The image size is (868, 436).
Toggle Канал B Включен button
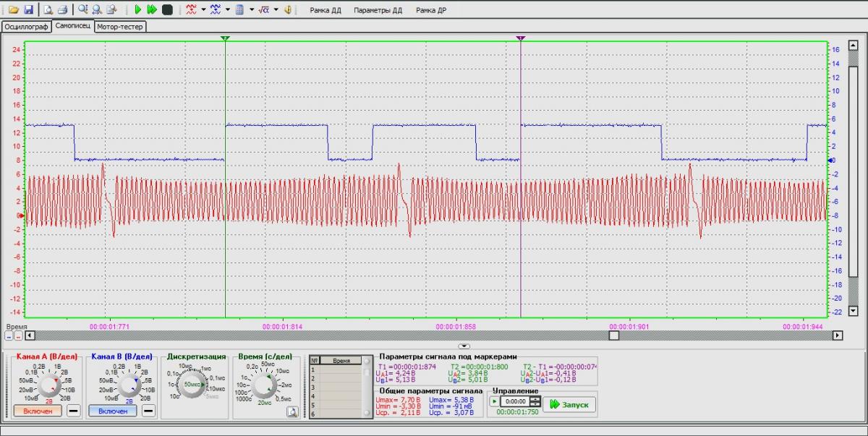pos(113,411)
